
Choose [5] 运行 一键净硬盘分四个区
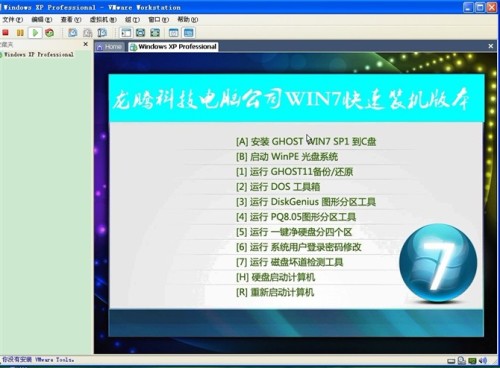[x=294, y=232]
